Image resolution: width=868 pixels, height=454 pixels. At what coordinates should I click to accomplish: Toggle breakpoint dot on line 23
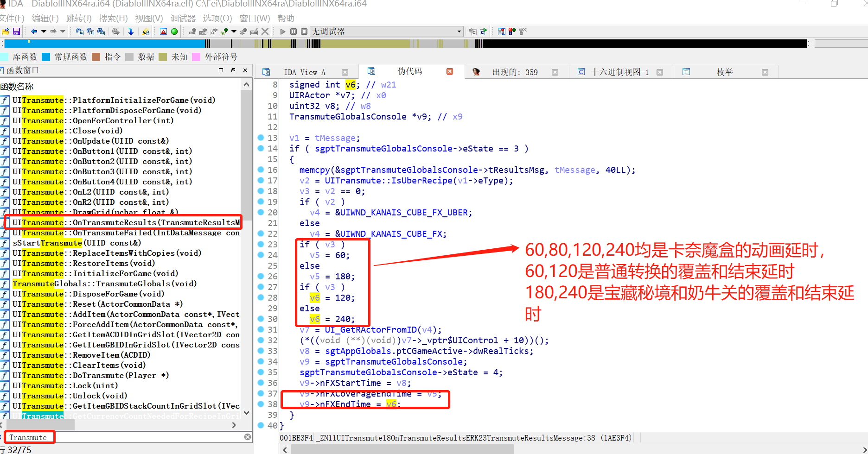click(261, 244)
